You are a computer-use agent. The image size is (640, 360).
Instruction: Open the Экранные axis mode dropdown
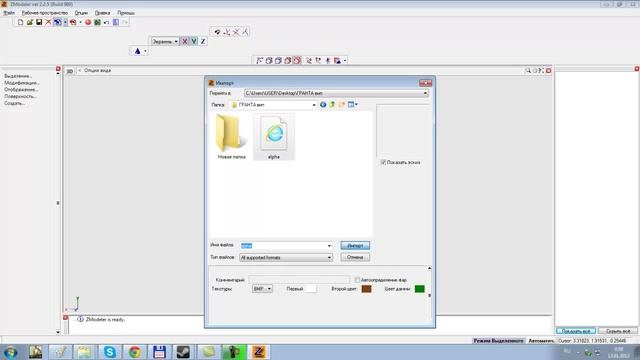pos(165,41)
